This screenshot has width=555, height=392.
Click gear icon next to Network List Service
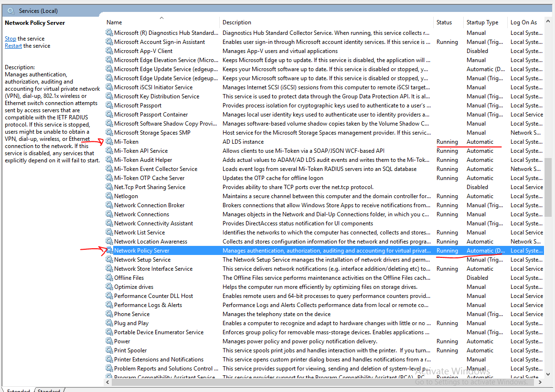tap(109, 233)
